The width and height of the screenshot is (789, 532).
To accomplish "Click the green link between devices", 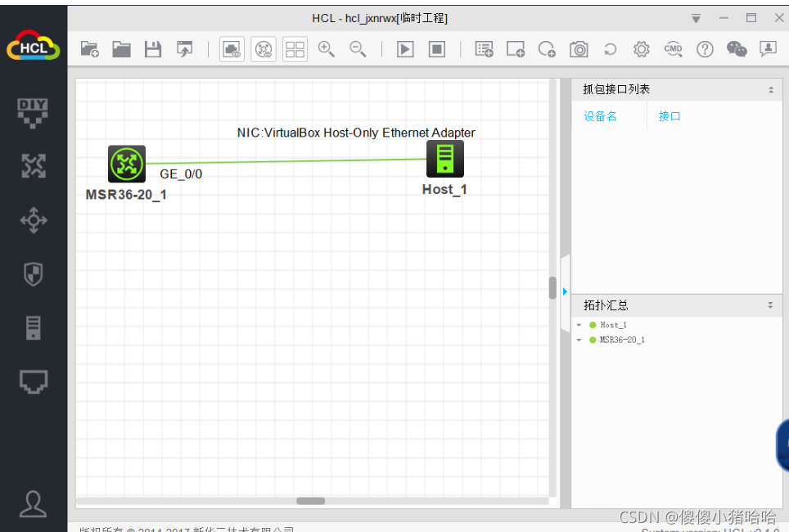I will (286, 161).
